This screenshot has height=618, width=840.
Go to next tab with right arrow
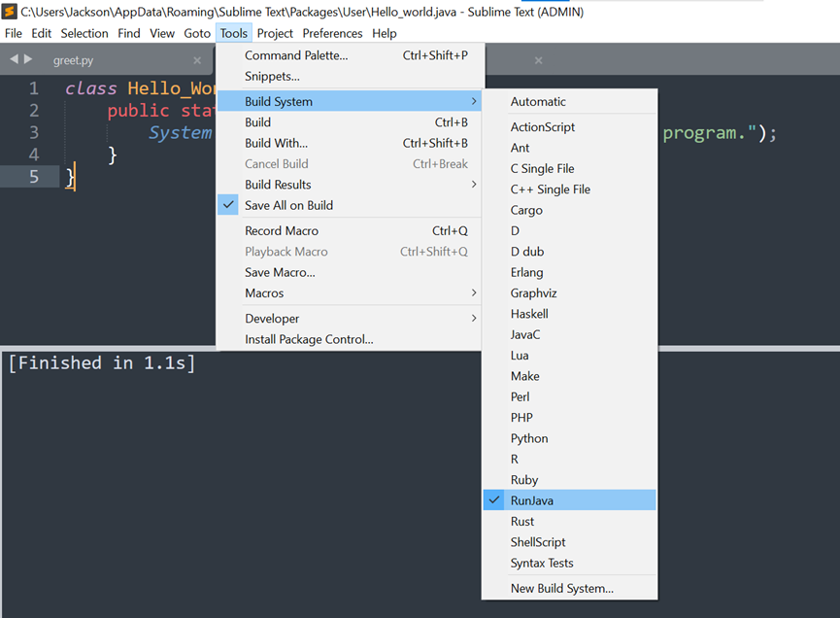tap(28, 59)
